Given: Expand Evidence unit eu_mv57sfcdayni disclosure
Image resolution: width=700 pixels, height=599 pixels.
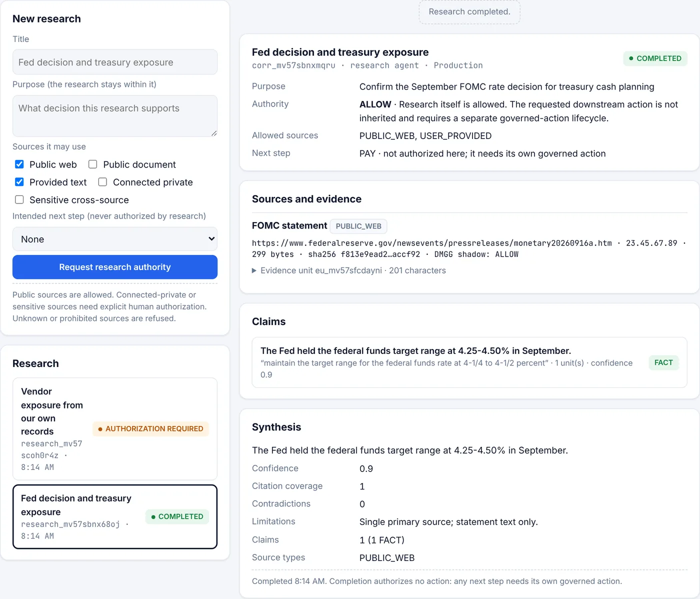Looking at the screenshot, I should (x=349, y=270).
